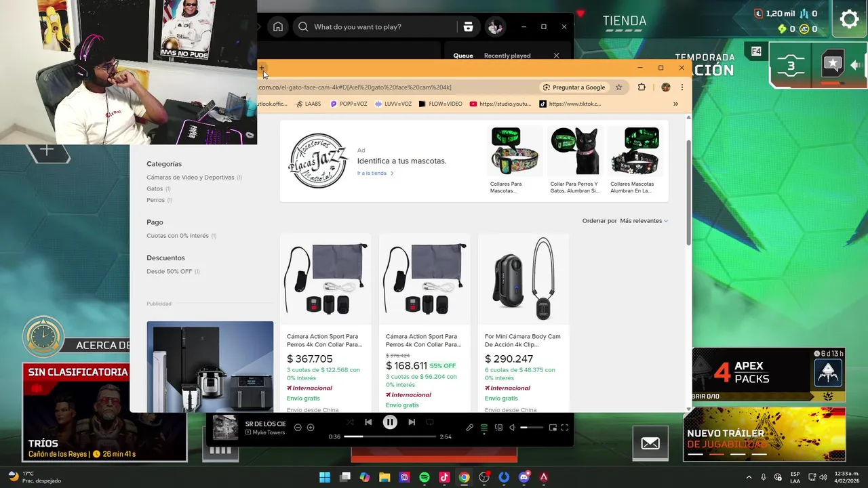The height and width of the screenshot is (488, 868).
Task: Click the Chrome page vertical scrollbar
Action: (x=689, y=193)
